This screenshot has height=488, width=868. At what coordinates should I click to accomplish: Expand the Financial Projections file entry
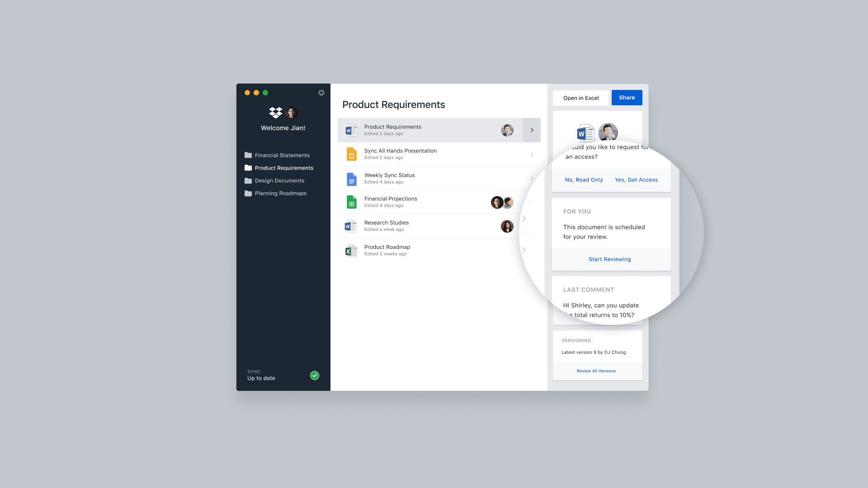point(524,202)
